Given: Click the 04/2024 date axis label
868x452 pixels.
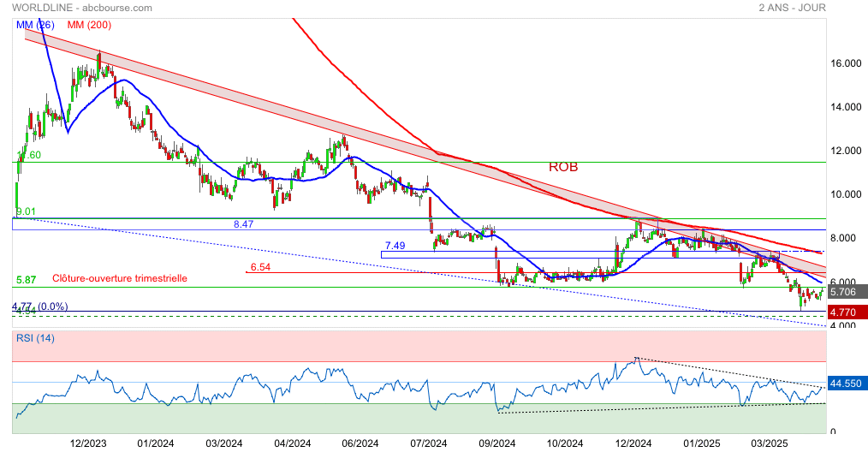Looking at the screenshot, I should (292, 443).
